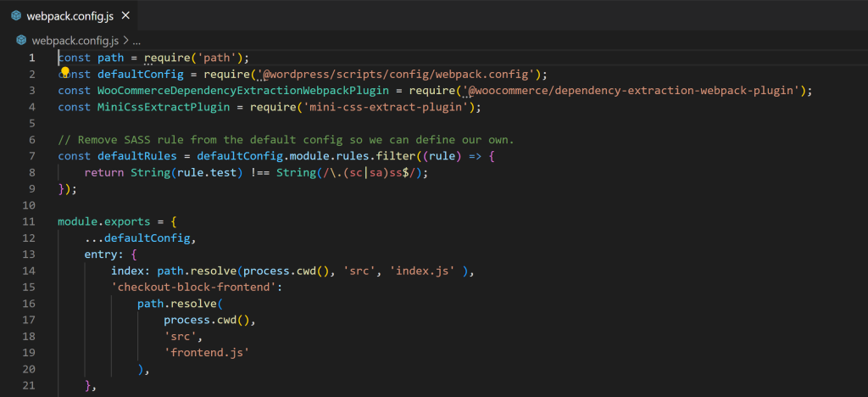868x397 pixels.
Task: Click the breadcrumb webpack file icon
Action: (21, 41)
